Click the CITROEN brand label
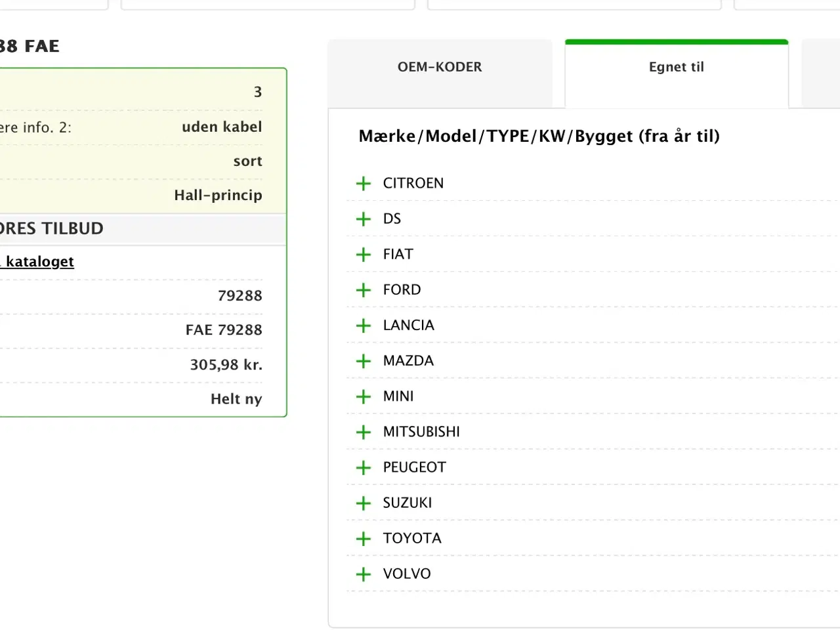 [413, 183]
